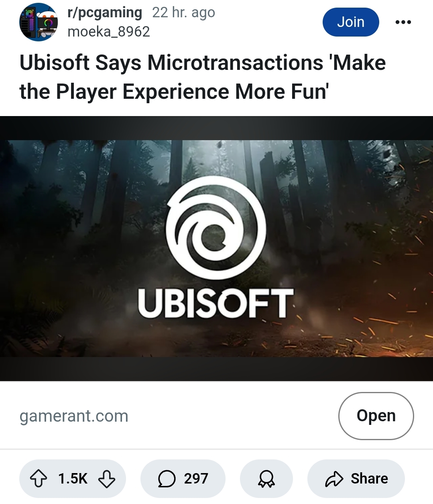Click the Open button for the article
This screenshot has width=433, height=504.
coord(376,416)
